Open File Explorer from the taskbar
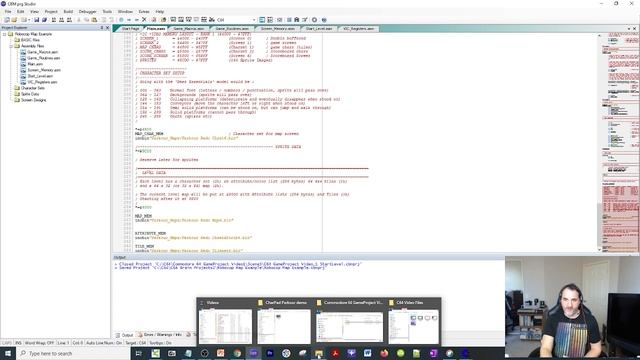This screenshot has width=640, height=360. point(319,353)
